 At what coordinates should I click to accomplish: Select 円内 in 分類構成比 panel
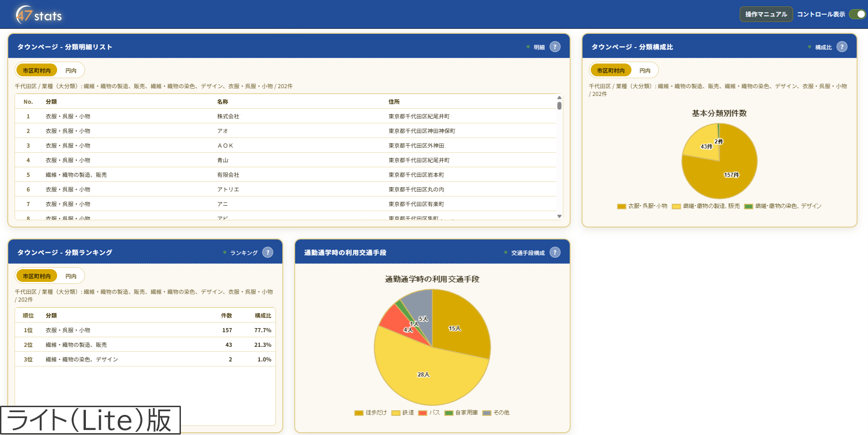645,70
